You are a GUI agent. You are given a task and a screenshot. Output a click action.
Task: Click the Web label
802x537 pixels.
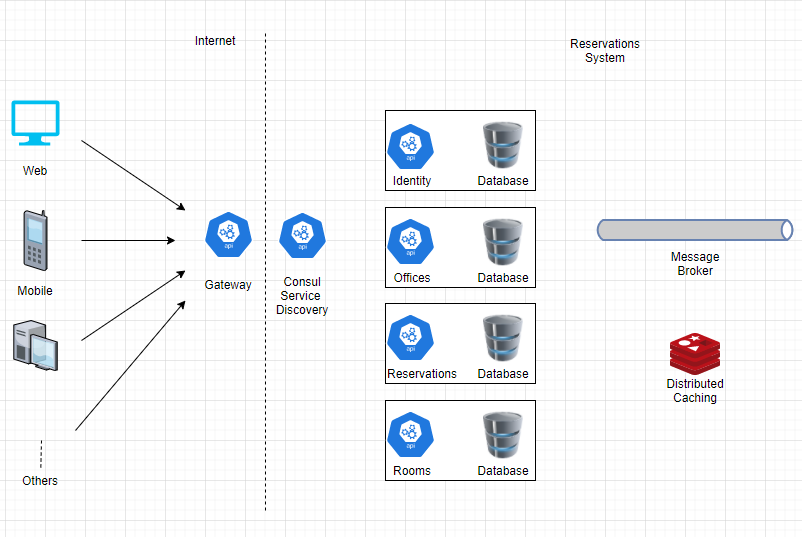(35, 171)
